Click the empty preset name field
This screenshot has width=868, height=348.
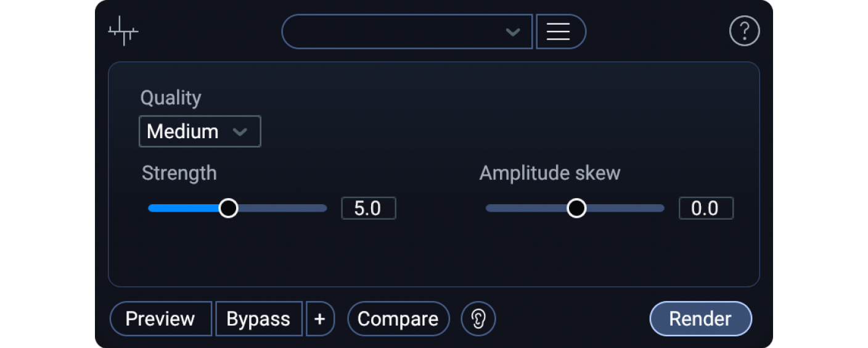[x=395, y=31]
